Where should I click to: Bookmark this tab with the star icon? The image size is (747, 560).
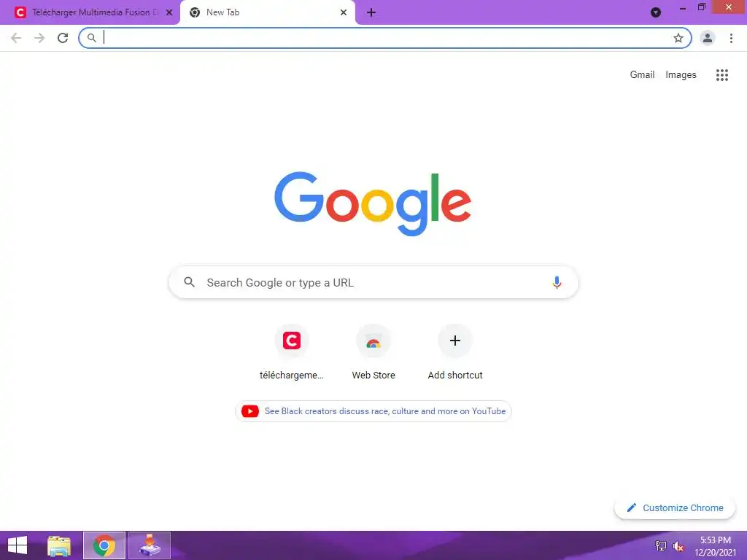tap(678, 38)
